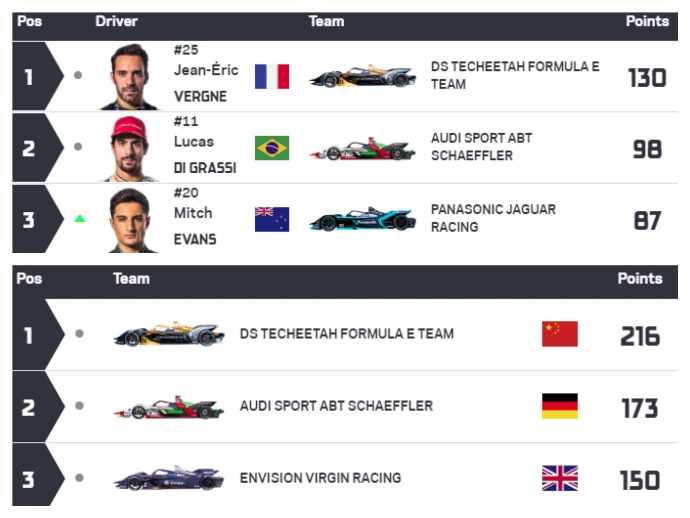
Task: Click the grey position dot beside Vergne
Action: point(78,75)
